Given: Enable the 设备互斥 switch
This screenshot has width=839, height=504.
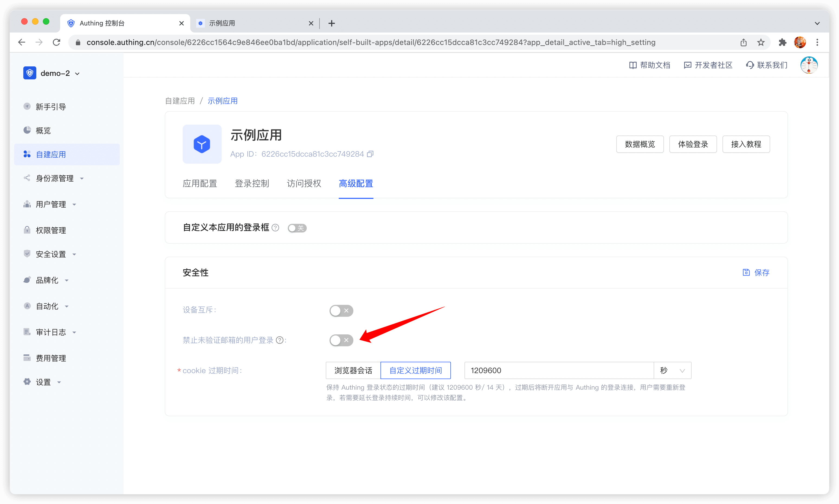Looking at the screenshot, I should coord(341,311).
